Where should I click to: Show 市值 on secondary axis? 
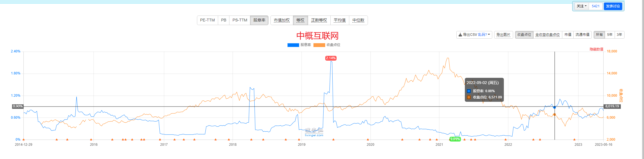click(x=568, y=35)
